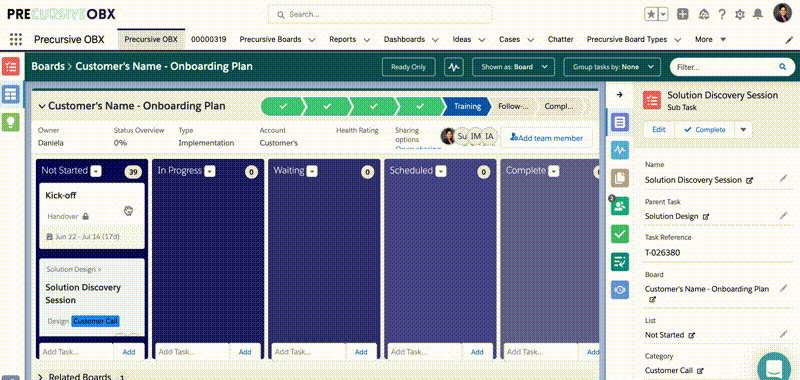The height and width of the screenshot is (380, 800).
Task: Go to Boards breadcrumb link
Action: [x=48, y=66]
